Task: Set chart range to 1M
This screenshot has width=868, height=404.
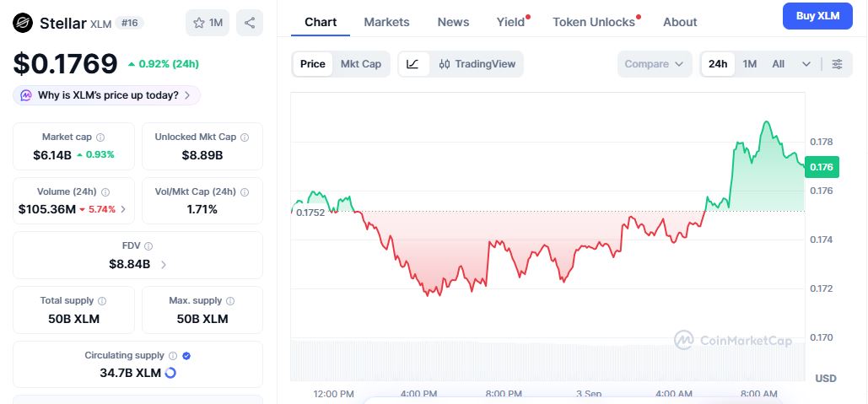Action: (750, 64)
